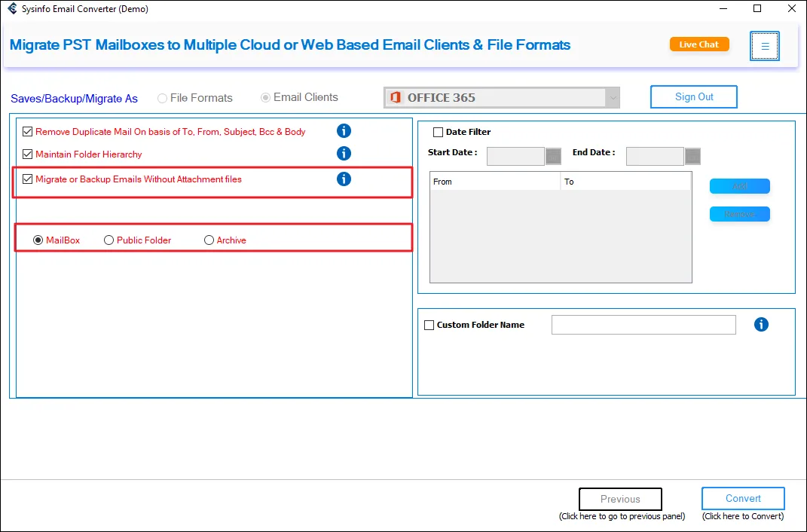Toggle Maintain Folder Hierarchy checkbox
Image resolution: width=807 pixels, height=532 pixels.
[28, 154]
